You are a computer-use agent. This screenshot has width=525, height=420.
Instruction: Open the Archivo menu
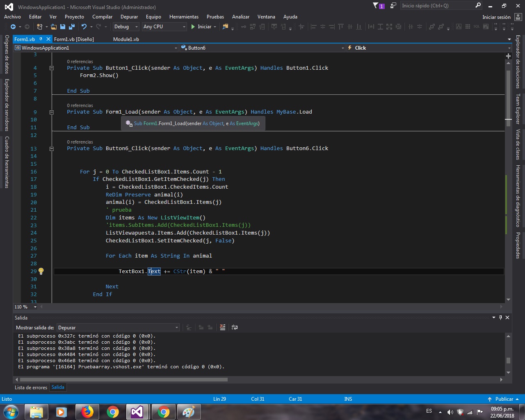(12, 17)
